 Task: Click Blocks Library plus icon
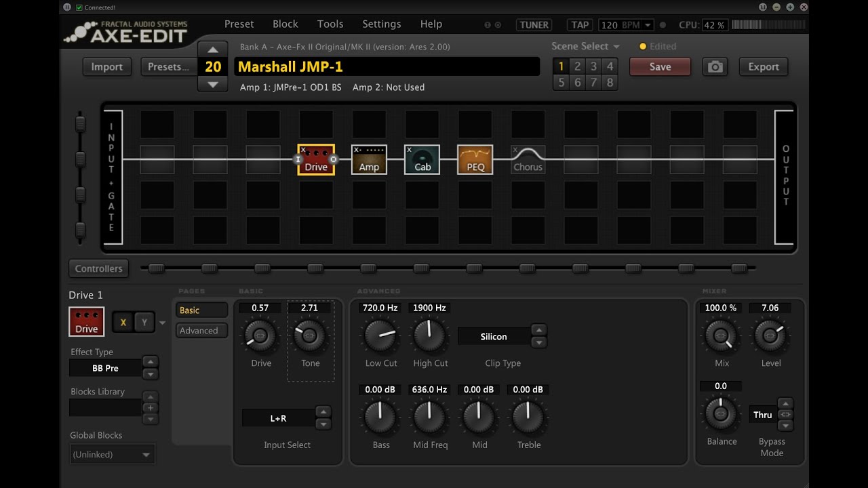click(151, 407)
